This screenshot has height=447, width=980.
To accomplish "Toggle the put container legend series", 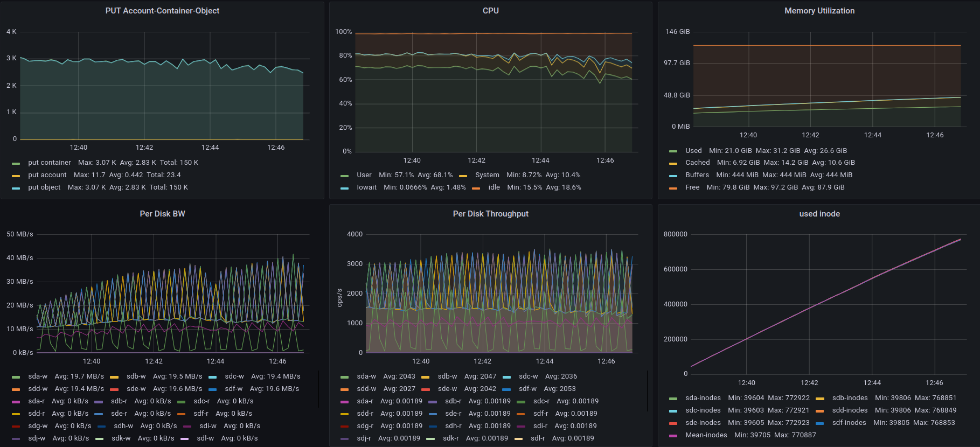I will click(x=49, y=163).
